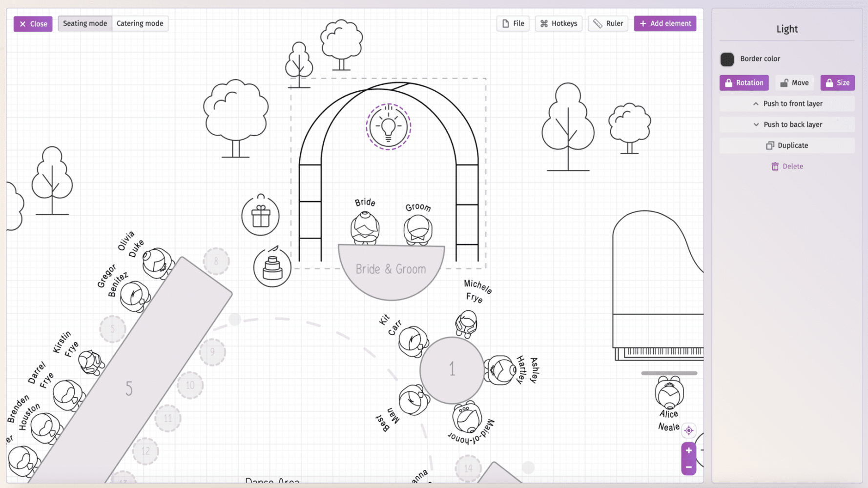Select the wedding cake element

tap(272, 267)
